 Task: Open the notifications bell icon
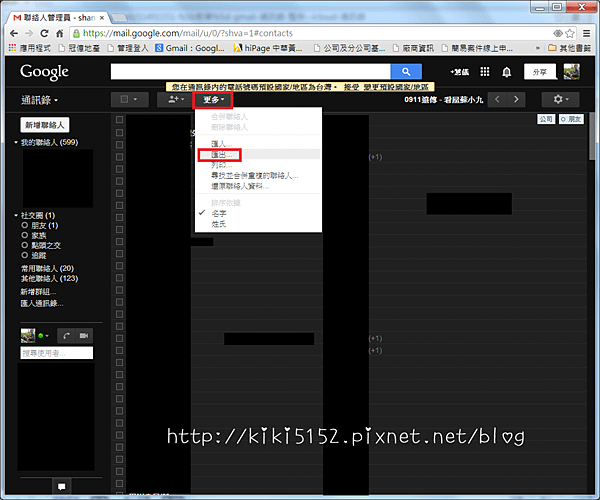pos(507,72)
